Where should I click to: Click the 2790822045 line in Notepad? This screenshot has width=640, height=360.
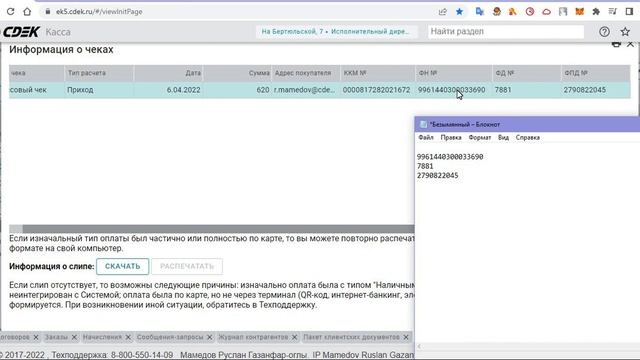coord(438,176)
